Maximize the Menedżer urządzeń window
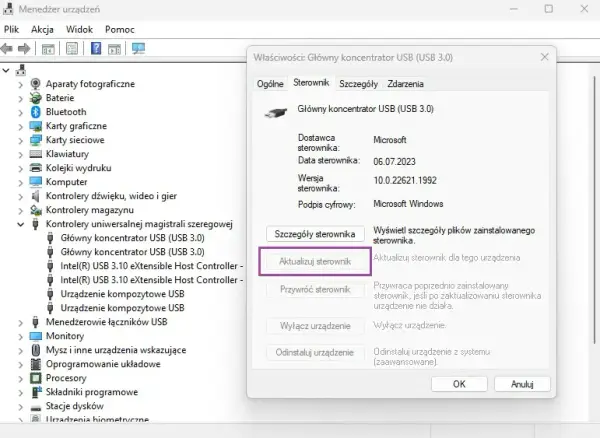This screenshot has height=438, width=600. (549, 8)
